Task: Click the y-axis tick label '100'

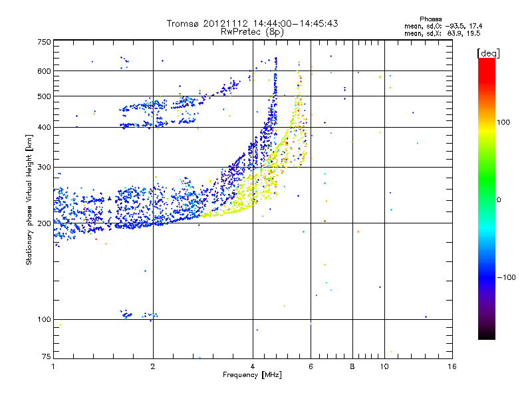Action: [44, 319]
